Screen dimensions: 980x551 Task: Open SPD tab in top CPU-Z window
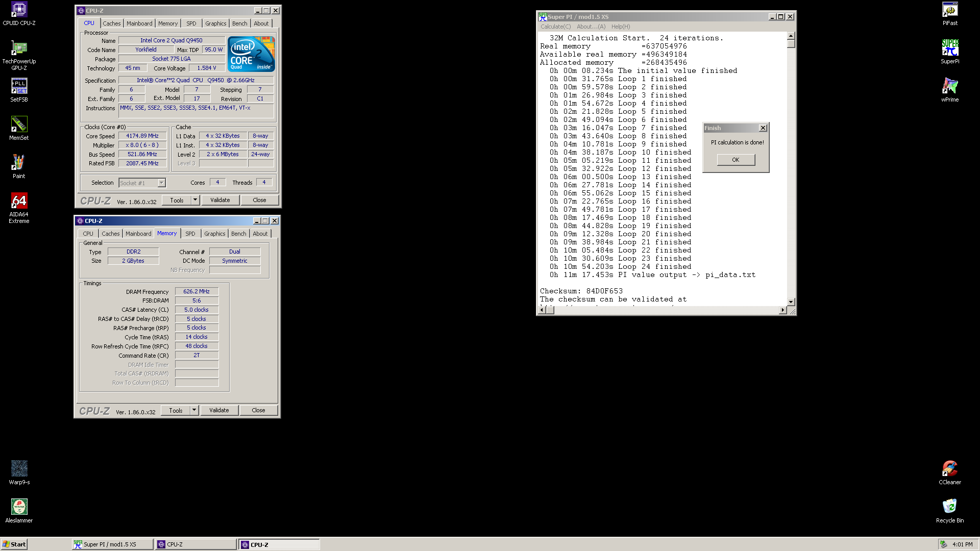click(191, 23)
